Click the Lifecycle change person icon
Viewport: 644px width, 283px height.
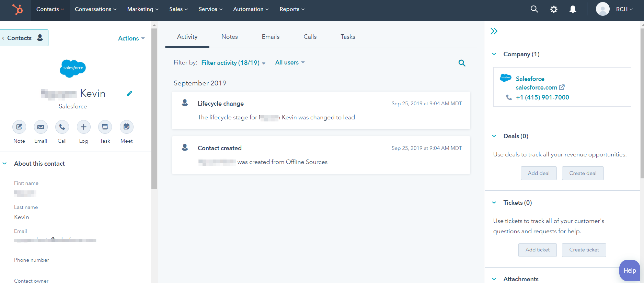(185, 103)
